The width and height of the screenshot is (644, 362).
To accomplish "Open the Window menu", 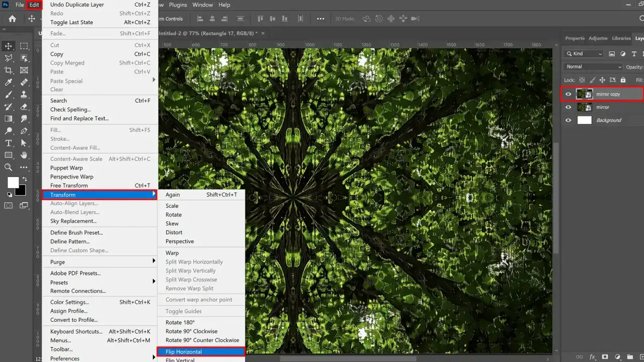I will coord(203,5).
